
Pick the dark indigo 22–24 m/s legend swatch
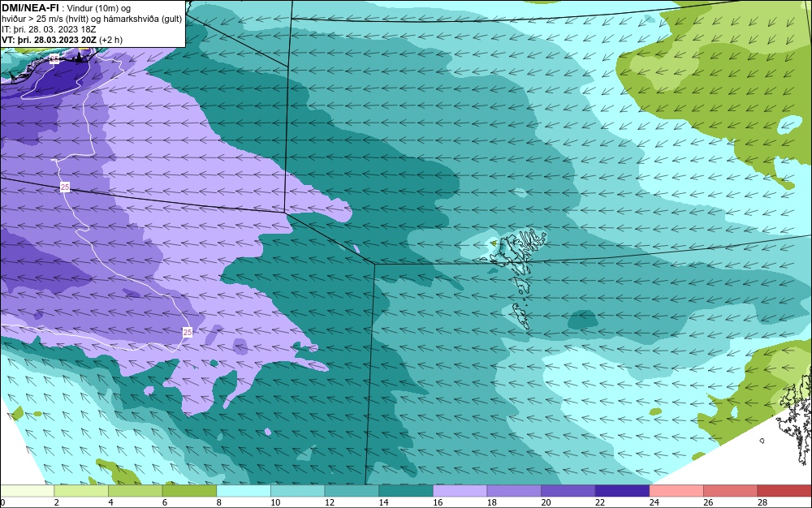(x=623, y=491)
